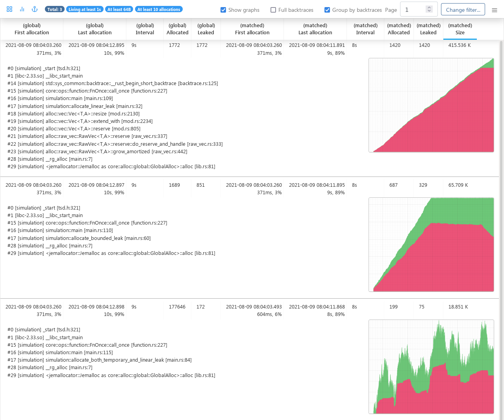The height and width of the screenshot is (420, 504).
Task: Sort by (global) Interval column
Action: [x=145, y=29]
